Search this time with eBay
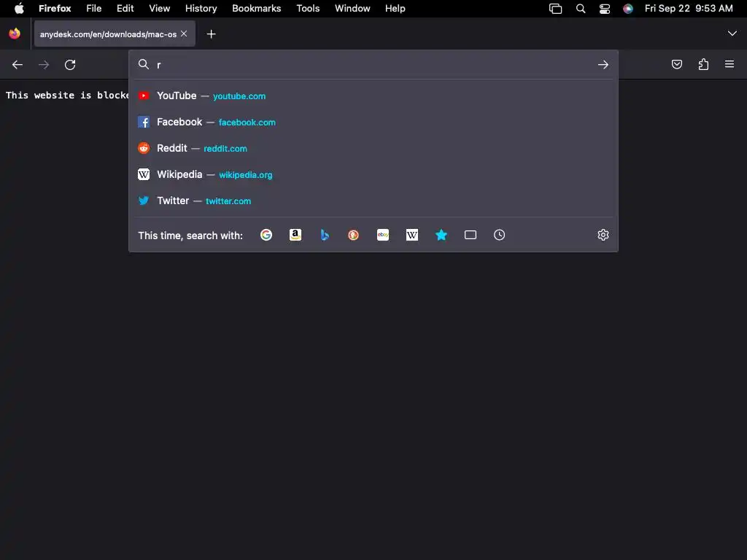 coord(383,235)
